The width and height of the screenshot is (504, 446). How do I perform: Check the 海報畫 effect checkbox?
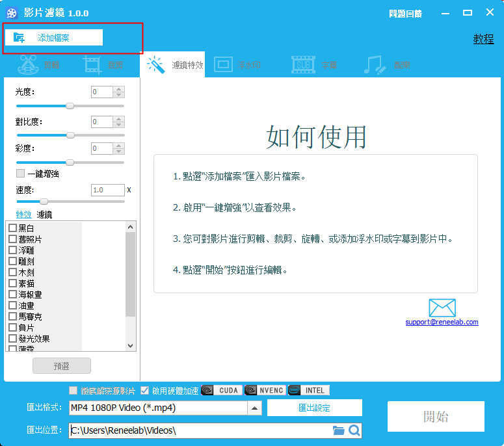coord(13,295)
